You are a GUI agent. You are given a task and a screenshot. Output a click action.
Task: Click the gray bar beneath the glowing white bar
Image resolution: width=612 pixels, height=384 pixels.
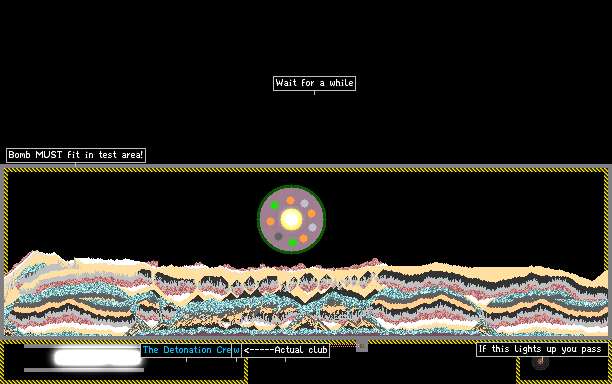[84, 370]
